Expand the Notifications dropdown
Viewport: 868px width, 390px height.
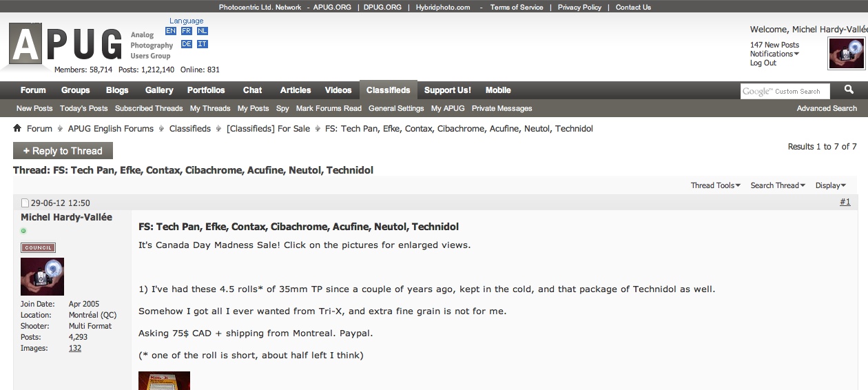point(774,54)
